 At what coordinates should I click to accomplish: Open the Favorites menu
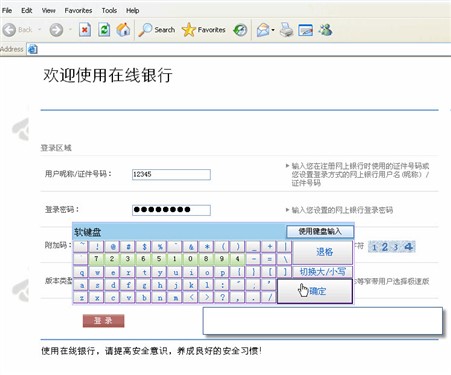78,11
